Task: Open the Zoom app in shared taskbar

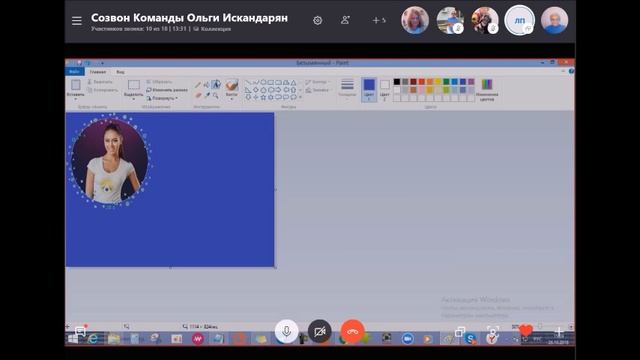Action: tap(407, 339)
